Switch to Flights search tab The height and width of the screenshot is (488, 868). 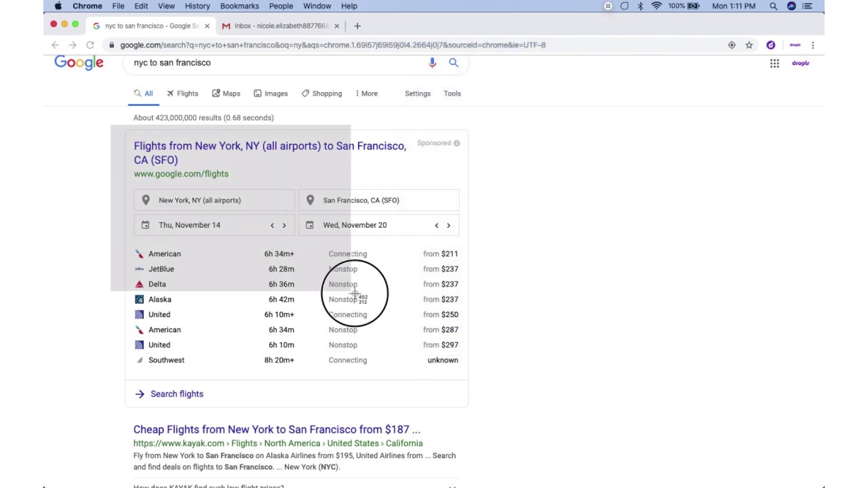pyautogui.click(x=182, y=94)
